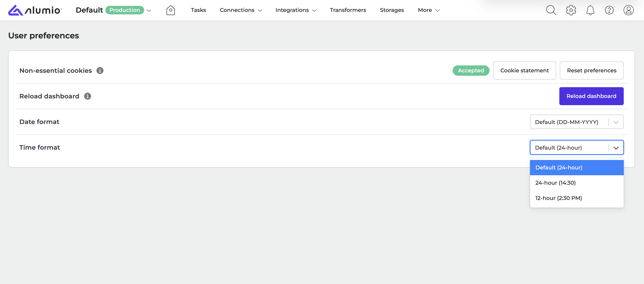Image resolution: width=644 pixels, height=284 pixels.
Task: Select Default (24-hour) option
Action: coord(558,167)
